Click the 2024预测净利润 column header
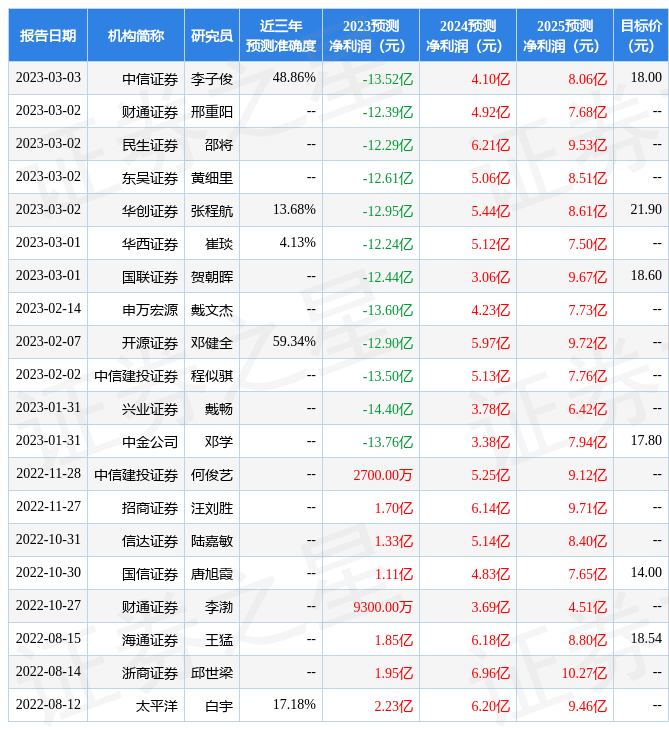The height and width of the screenshot is (730, 669). [x=468, y=35]
